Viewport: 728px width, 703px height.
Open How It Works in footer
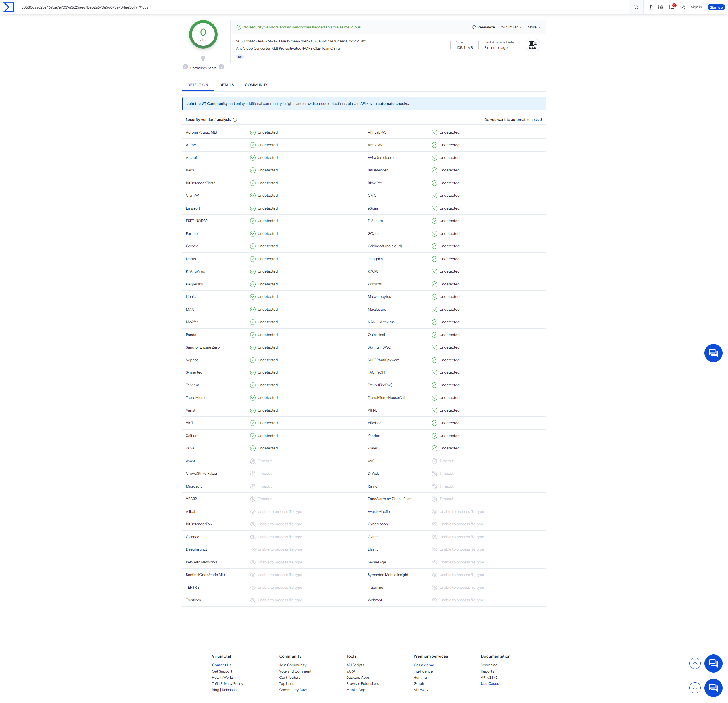click(x=222, y=677)
